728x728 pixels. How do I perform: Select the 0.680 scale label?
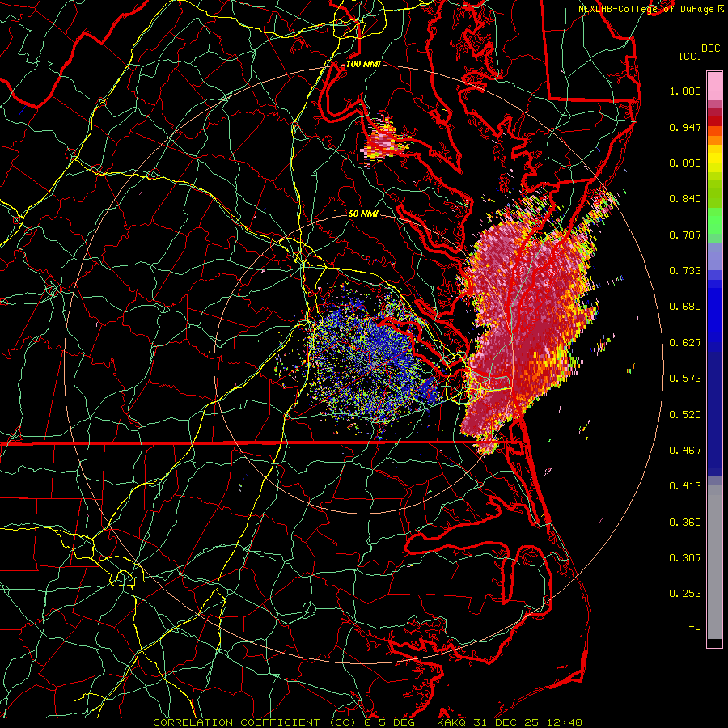[x=685, y=307]
